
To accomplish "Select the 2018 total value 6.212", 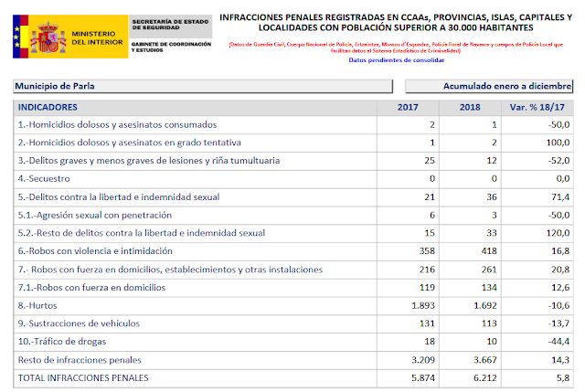I will click(485, 378).
